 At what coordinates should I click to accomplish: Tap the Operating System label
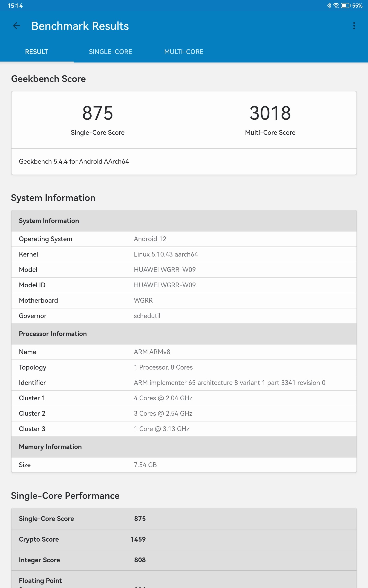coord(46,239)
